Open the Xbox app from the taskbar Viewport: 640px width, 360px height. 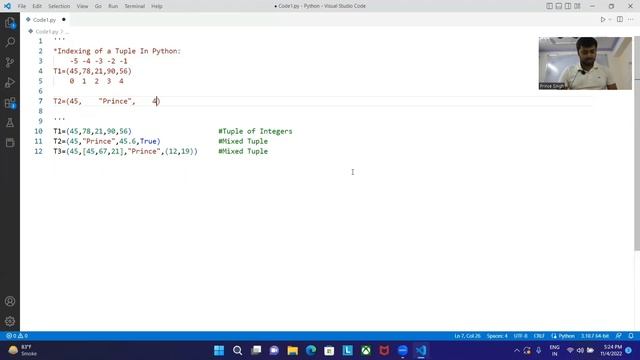366,351
